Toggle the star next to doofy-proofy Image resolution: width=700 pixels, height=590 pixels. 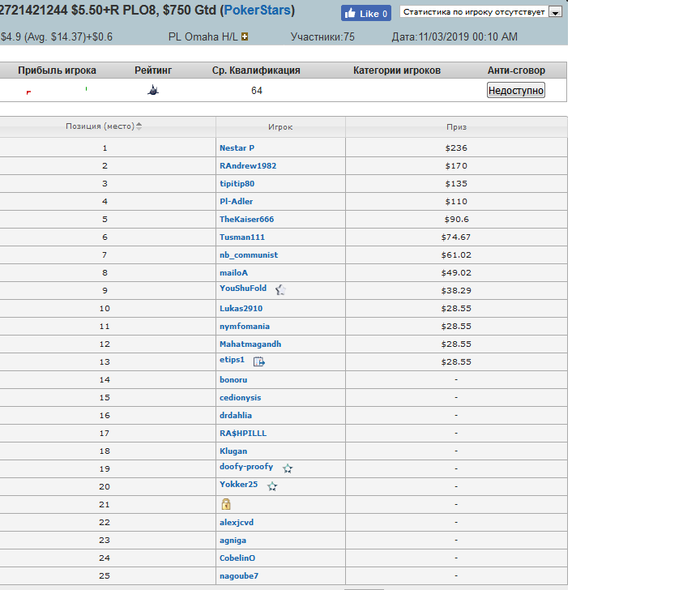(288, 468)
